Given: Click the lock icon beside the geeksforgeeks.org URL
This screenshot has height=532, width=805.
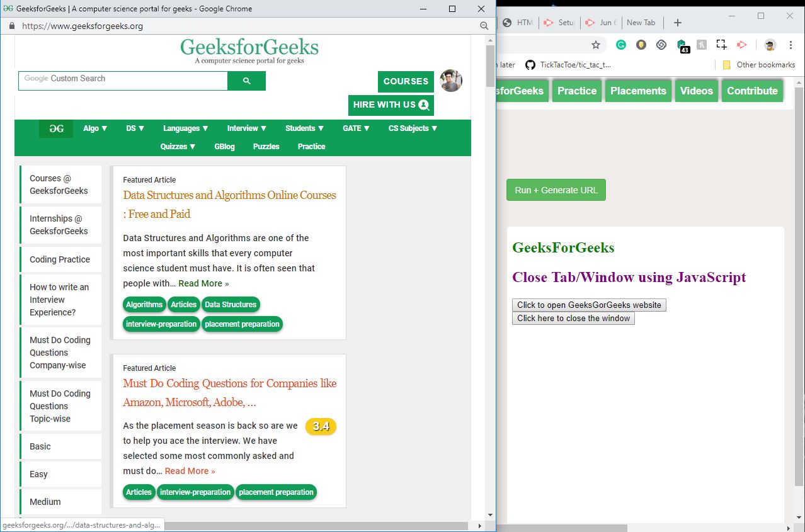Looking at the screenshot, I should coord(11,26).
